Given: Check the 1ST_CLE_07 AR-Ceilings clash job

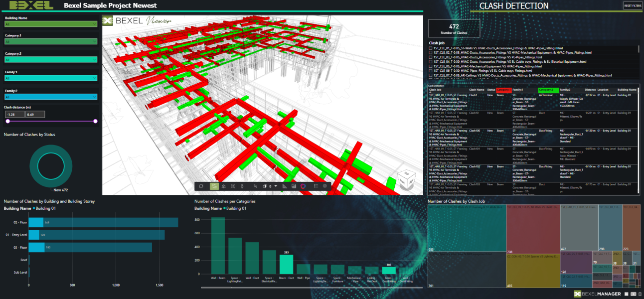Looking at the screenshot, I should pos(431,75).
